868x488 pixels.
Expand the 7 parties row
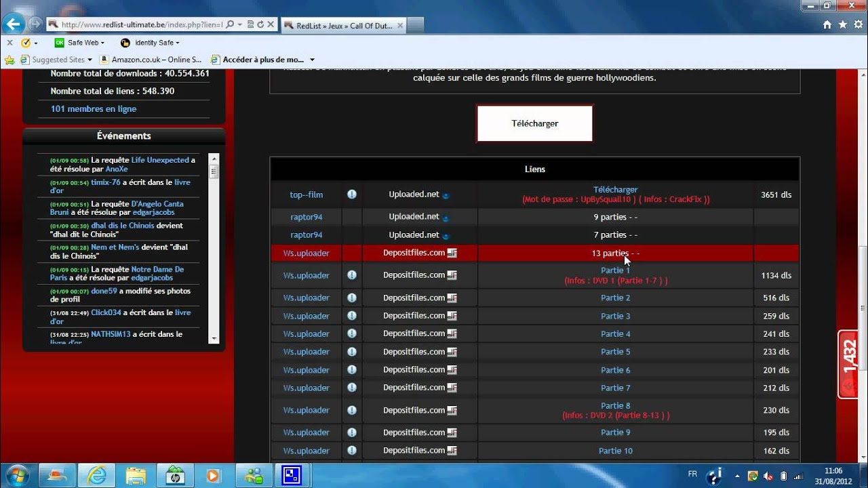(x=615, y=235)
